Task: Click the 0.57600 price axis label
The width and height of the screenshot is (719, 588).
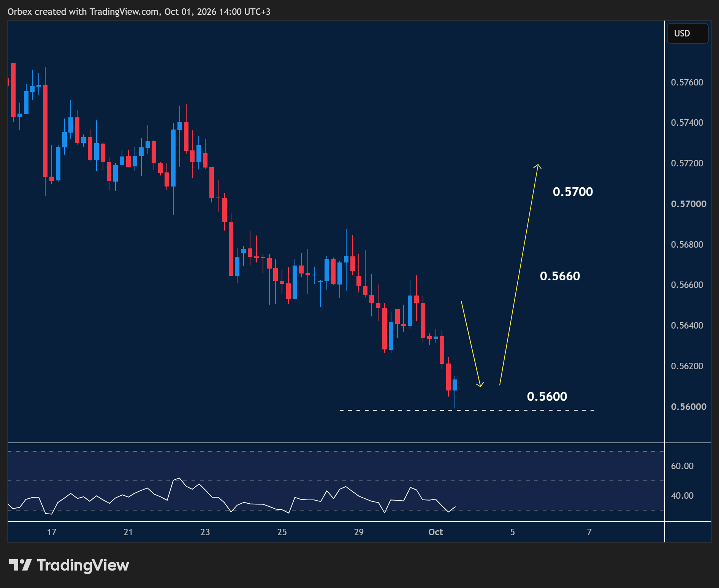Action: click(687, 82)
